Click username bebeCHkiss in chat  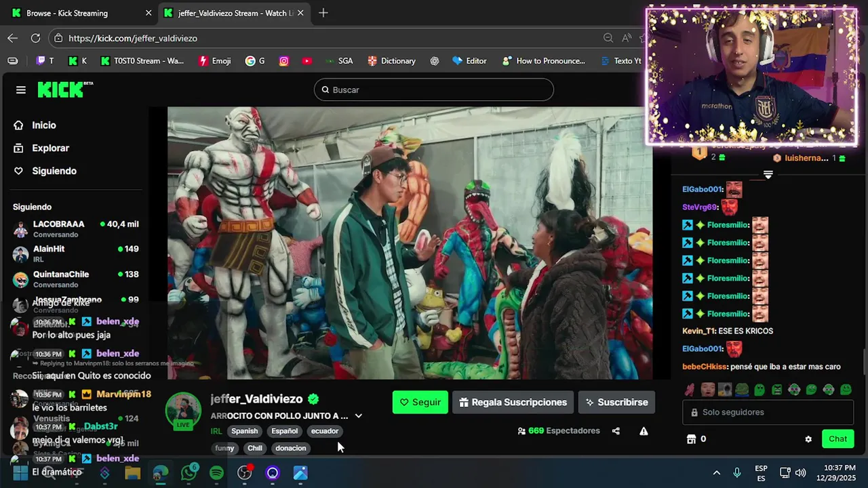pos(705,367)
